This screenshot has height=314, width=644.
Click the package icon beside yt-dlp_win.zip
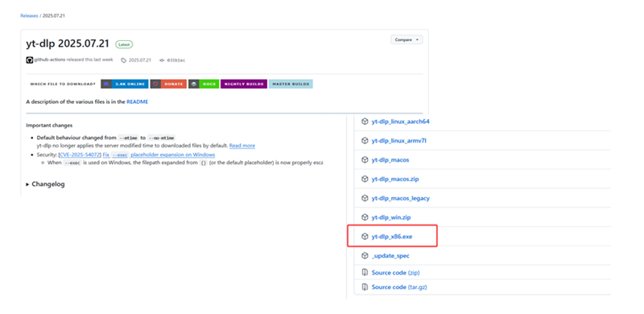point(365,217)
